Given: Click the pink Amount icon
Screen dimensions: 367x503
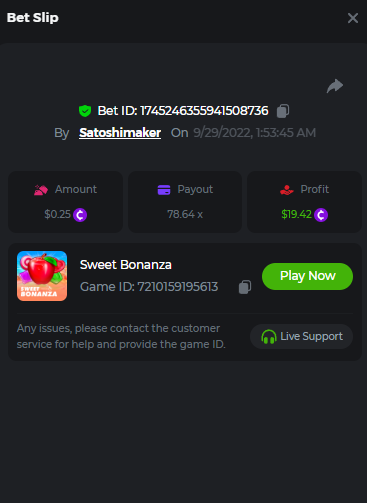Looking at the screenshot, I should 41,190.
